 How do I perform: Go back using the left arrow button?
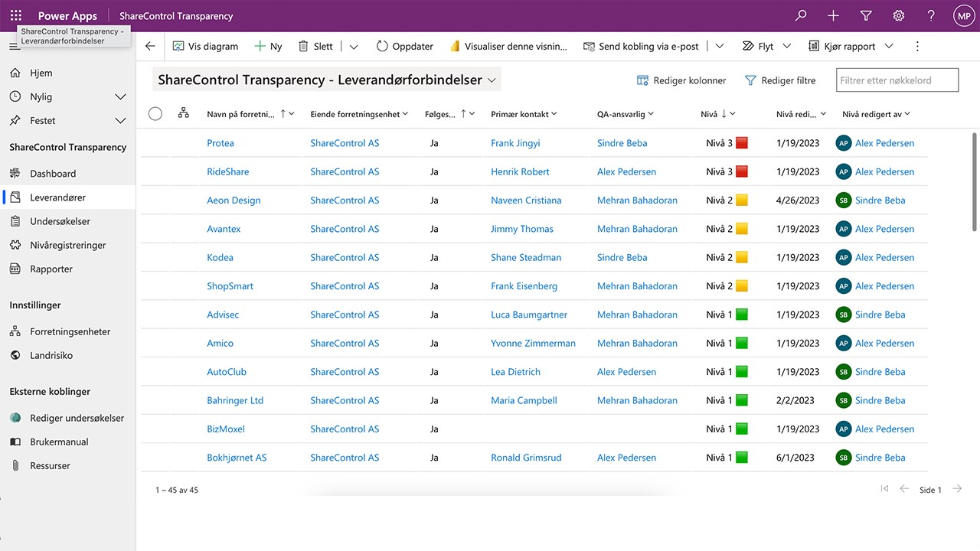pos(150,46)
